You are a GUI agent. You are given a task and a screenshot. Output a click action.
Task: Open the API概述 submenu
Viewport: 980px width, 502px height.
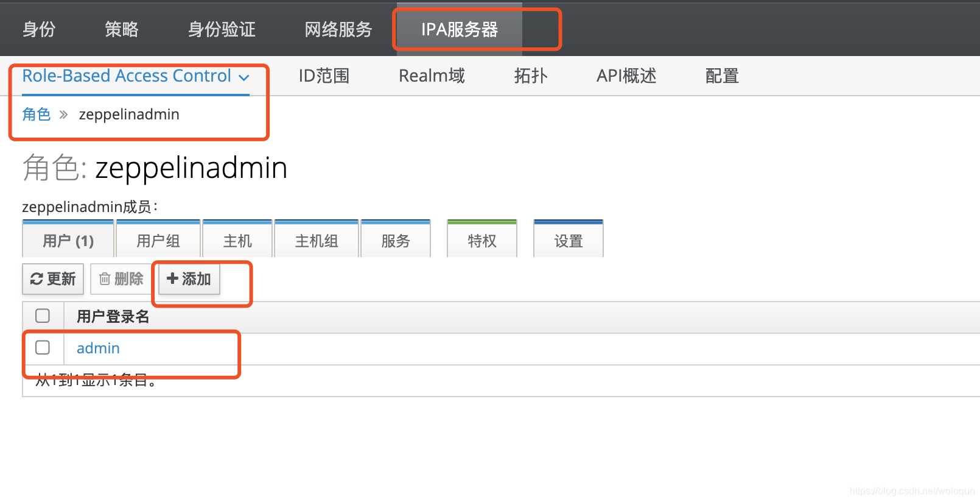[626, 76]
